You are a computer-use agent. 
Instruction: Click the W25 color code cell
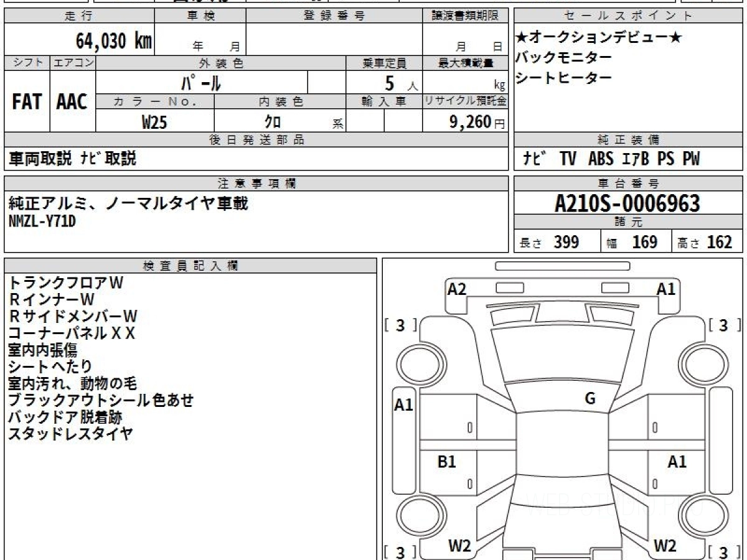[154, 122]
